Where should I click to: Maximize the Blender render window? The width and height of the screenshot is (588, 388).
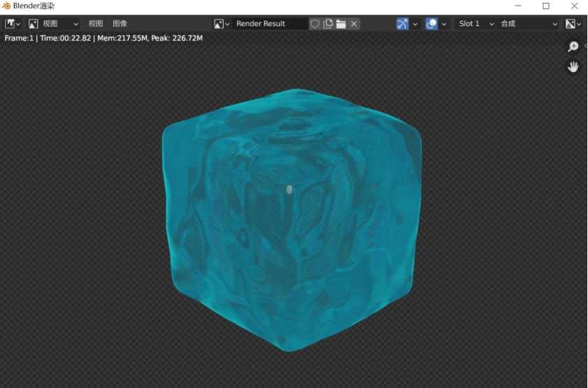(x=546, y=6)
